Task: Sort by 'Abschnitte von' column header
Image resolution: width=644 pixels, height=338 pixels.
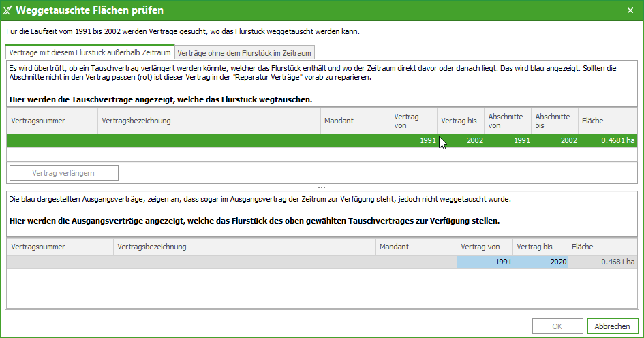Action: (x=507, y=121)
